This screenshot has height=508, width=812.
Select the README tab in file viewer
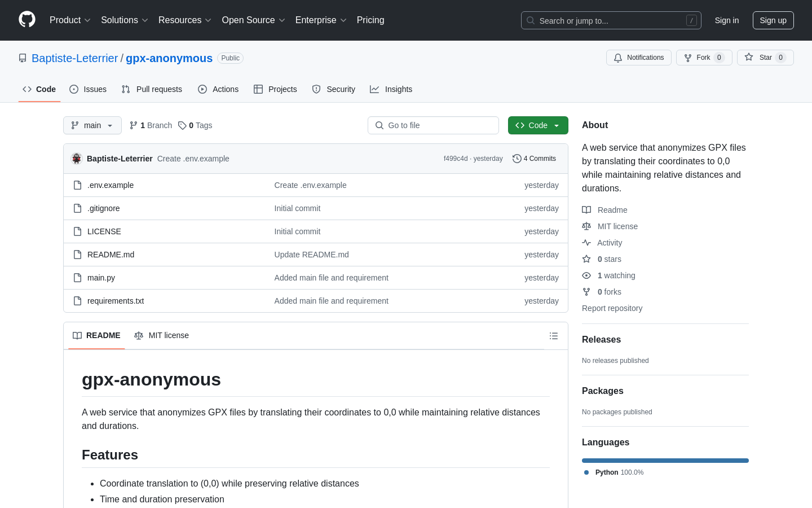coord(96,335)
